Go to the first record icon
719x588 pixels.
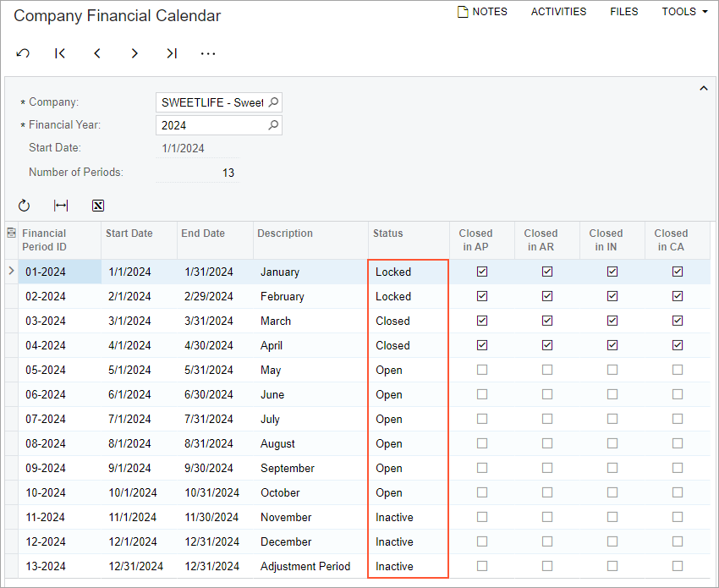pyautogui.click(x=60, y=53)
